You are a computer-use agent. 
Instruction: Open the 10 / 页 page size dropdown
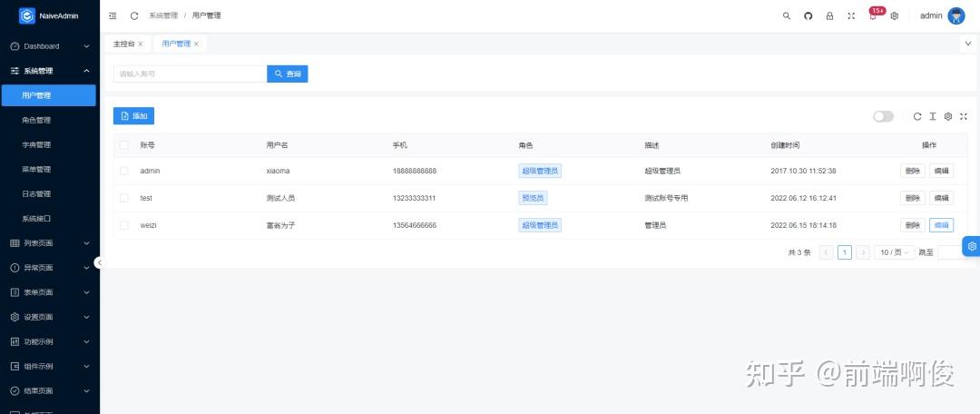(x=895, y=252)
